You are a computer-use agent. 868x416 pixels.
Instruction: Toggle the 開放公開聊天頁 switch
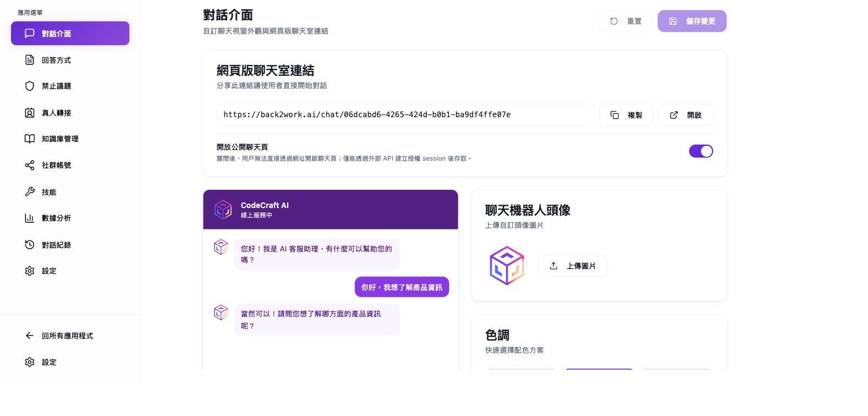[701, 151]
